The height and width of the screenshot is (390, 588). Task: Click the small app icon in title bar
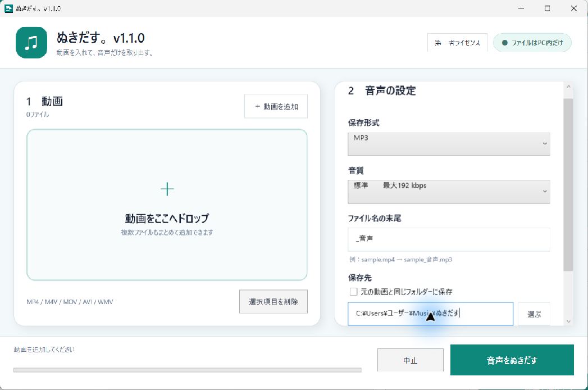[8, 8]
